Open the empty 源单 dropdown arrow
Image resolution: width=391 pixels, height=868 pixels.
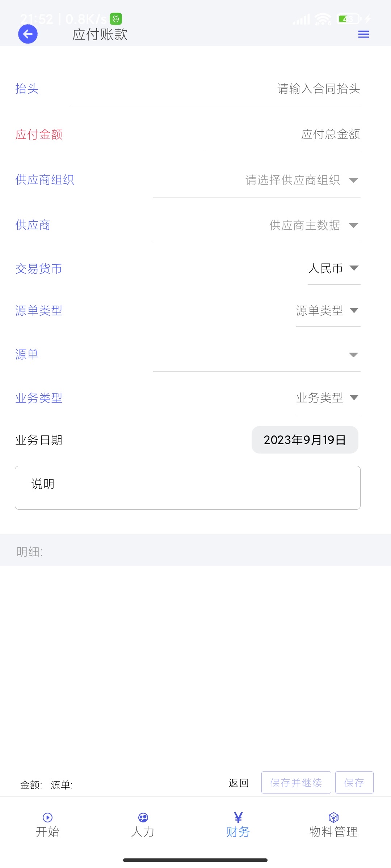tap(353, 355)
